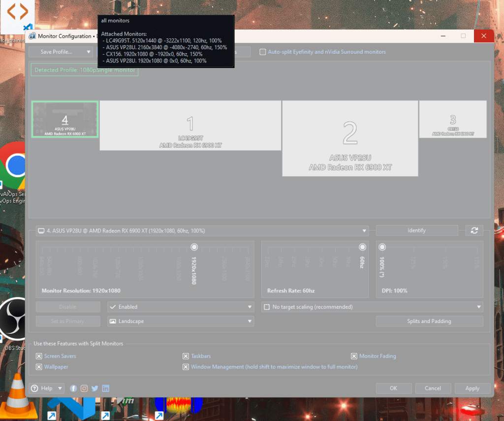This screenshot has width=504, height=421.
Task: Open the Facebook icon link
Action: 73,388
